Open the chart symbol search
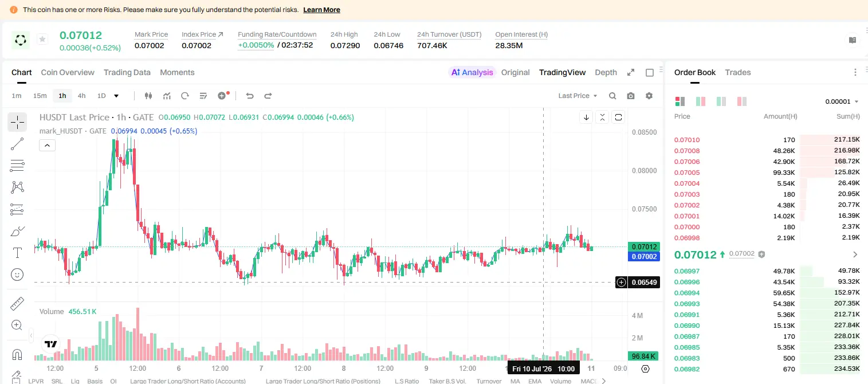 point(612,96)
